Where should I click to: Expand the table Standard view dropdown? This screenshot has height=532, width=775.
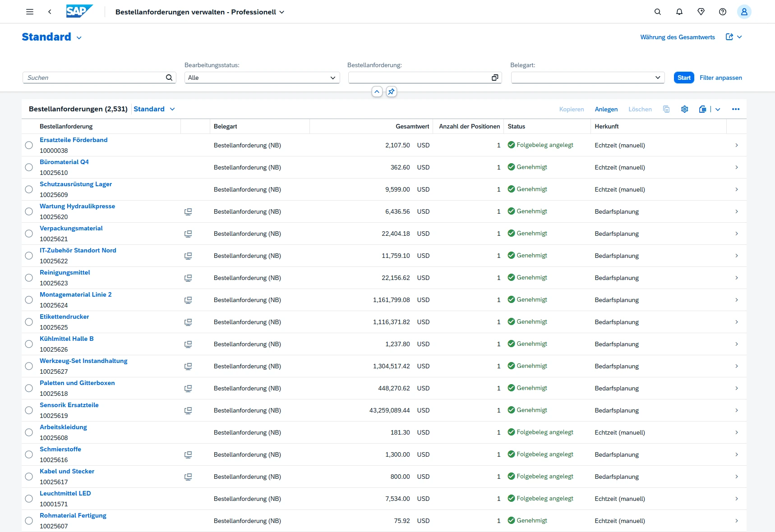click(172, 109)
